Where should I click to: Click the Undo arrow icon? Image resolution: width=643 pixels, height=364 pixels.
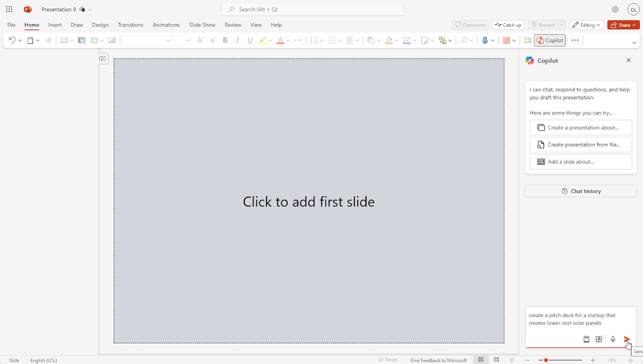12,40
